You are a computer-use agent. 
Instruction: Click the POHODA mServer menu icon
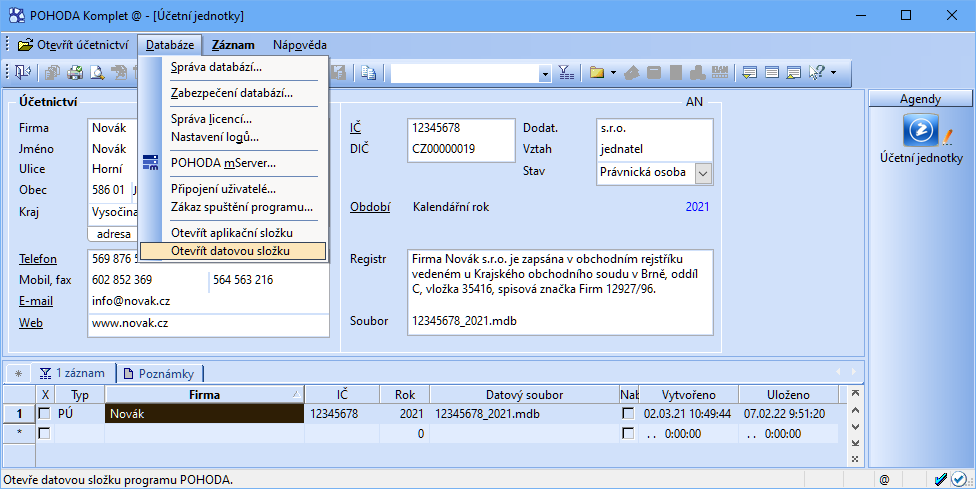tap(150, 163)
